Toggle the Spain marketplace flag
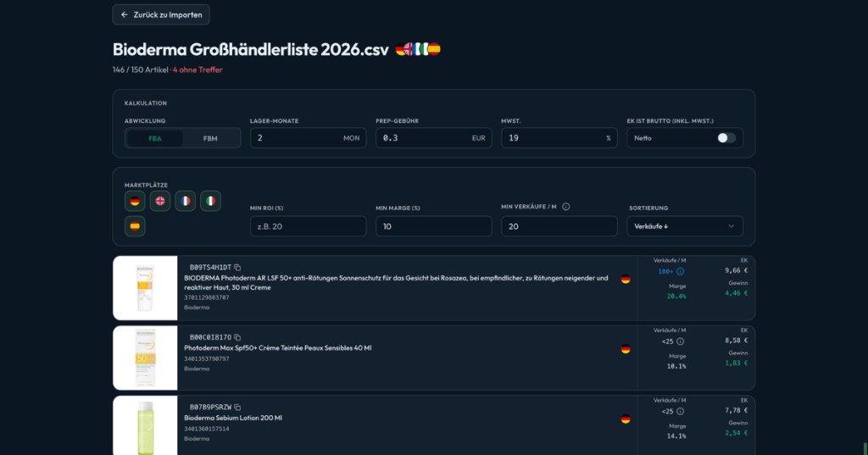 point(135,226)
